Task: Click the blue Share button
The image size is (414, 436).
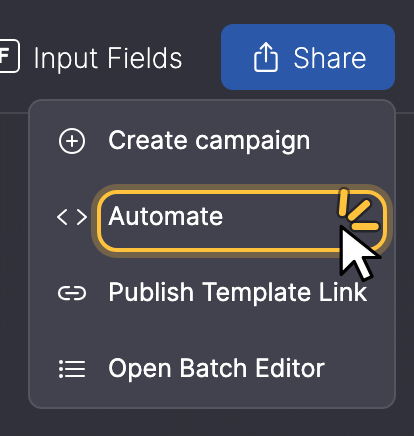Action: (308, 57)
